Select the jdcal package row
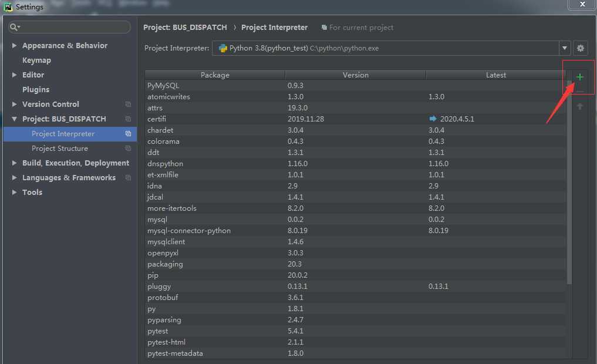Screen dimensions: 597x364 (355, 197)
